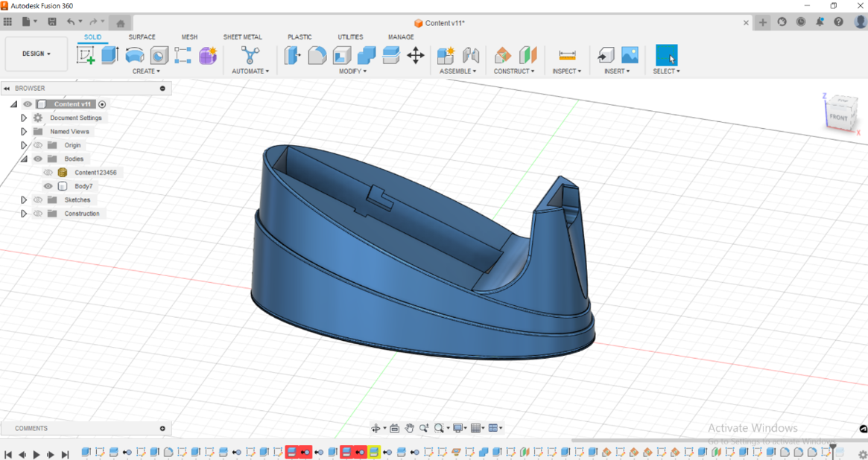
Task: Open the Measure tool under Inspect
Action: (567, 54)
